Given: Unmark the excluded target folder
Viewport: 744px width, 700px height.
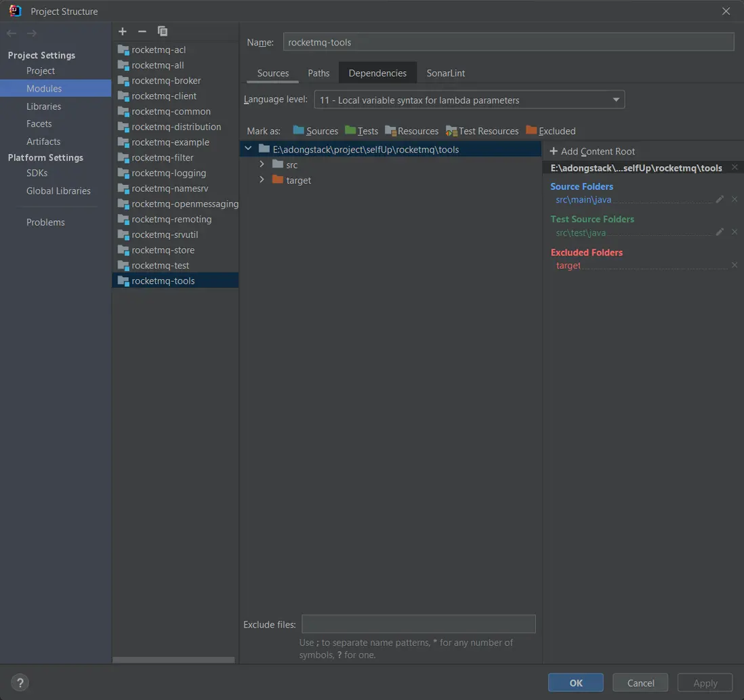Looking at the screenshot, I should pos(735,266).
